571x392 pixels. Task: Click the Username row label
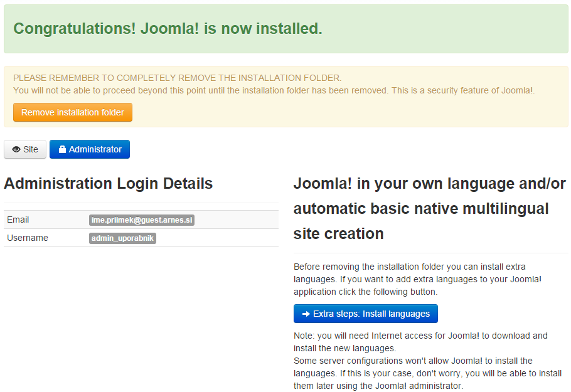coord(28,238)
